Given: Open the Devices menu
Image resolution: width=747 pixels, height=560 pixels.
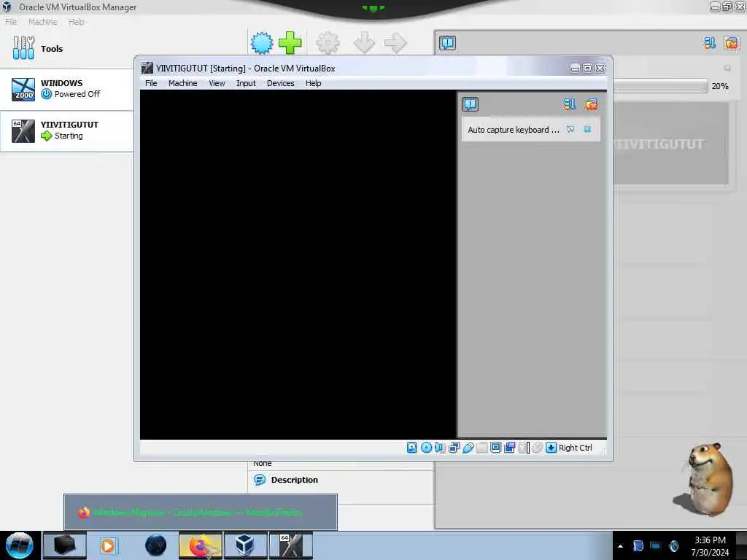Looking at the screenshot, I should point(280,83).
